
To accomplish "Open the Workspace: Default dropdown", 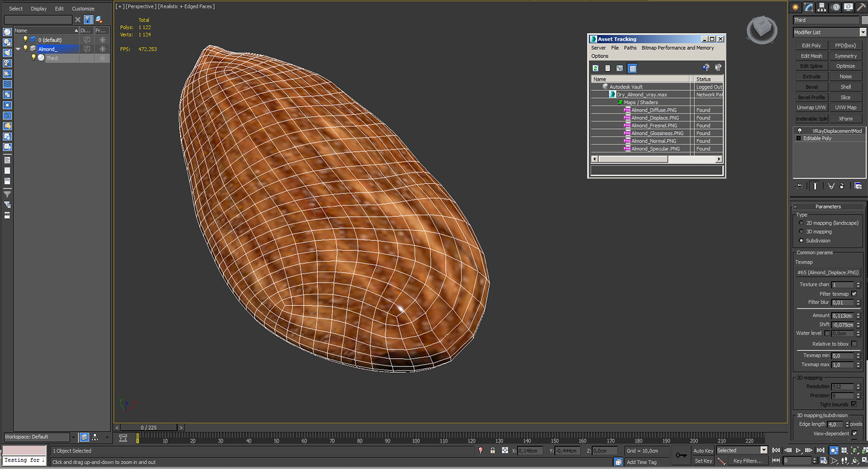I will pyautogui.click(x=73, y=437).
